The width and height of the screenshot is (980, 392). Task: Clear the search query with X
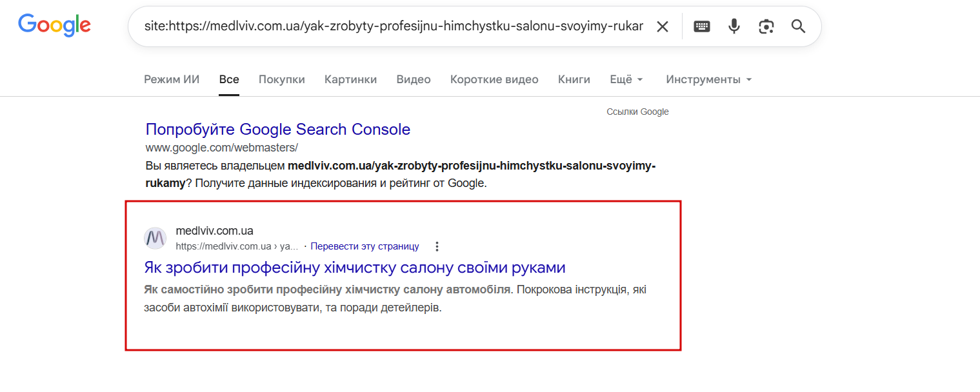663,26
